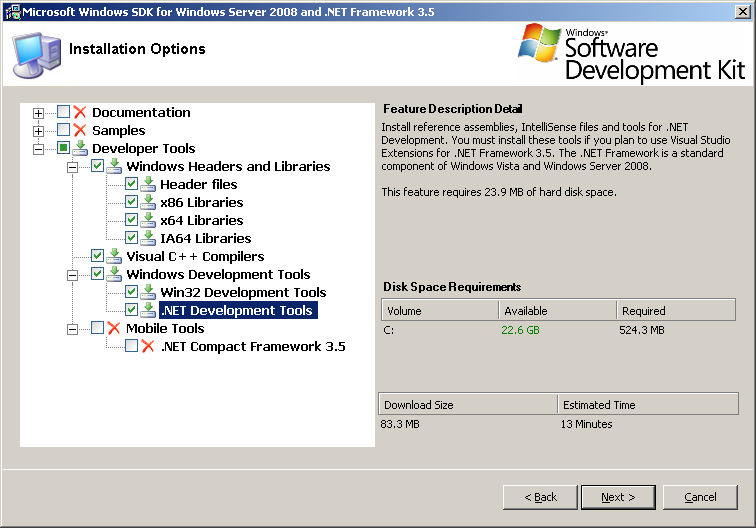The height and width of the screenshot is (528, 756).
Task: Close the SDK installer window
Action: [x=742, y=12]
